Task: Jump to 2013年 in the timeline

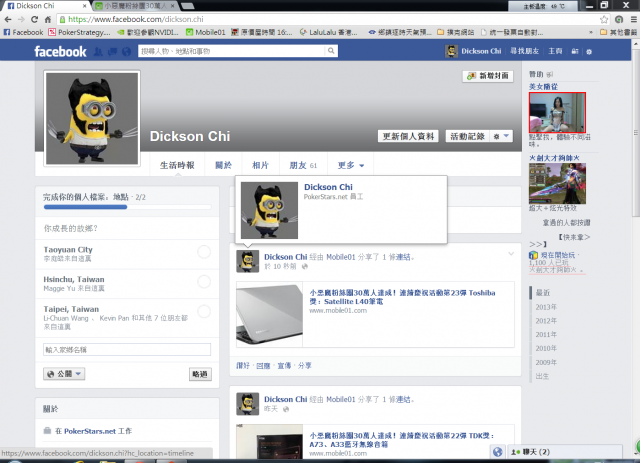Action: point(546,307)
